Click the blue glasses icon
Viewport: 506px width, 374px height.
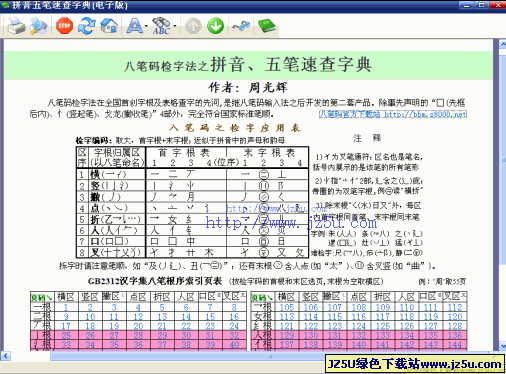point(241,26)
